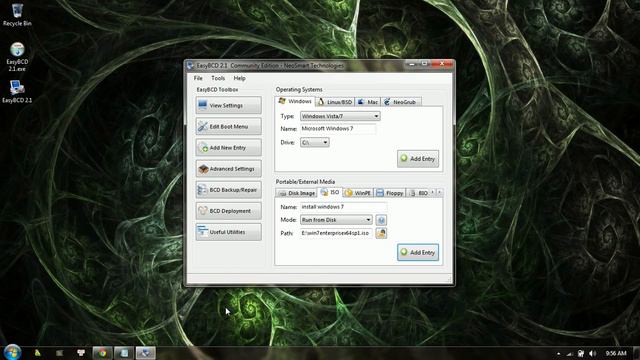
Task: Select the EasyBCD 2.1.exe desktop icon
Action: pyautogui.click(x=17, y=56)
